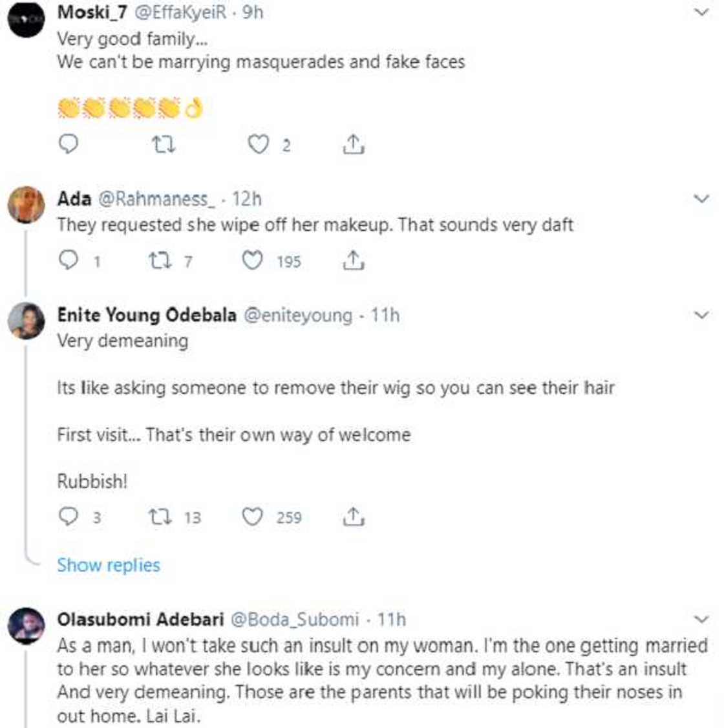Open options chevron on Olasubomi Adebari's tweet
The height and width of the screenshot is (728, 724).
(701, 619)
